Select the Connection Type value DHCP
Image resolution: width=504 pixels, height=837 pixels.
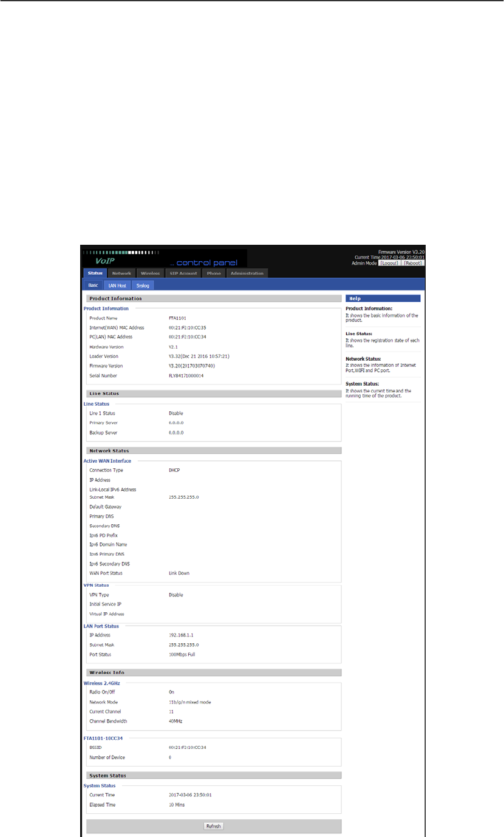click(x=175, y=470)
